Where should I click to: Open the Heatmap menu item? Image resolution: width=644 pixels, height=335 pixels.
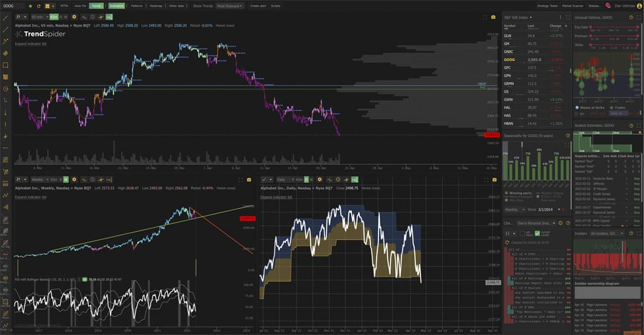[156, 6]
